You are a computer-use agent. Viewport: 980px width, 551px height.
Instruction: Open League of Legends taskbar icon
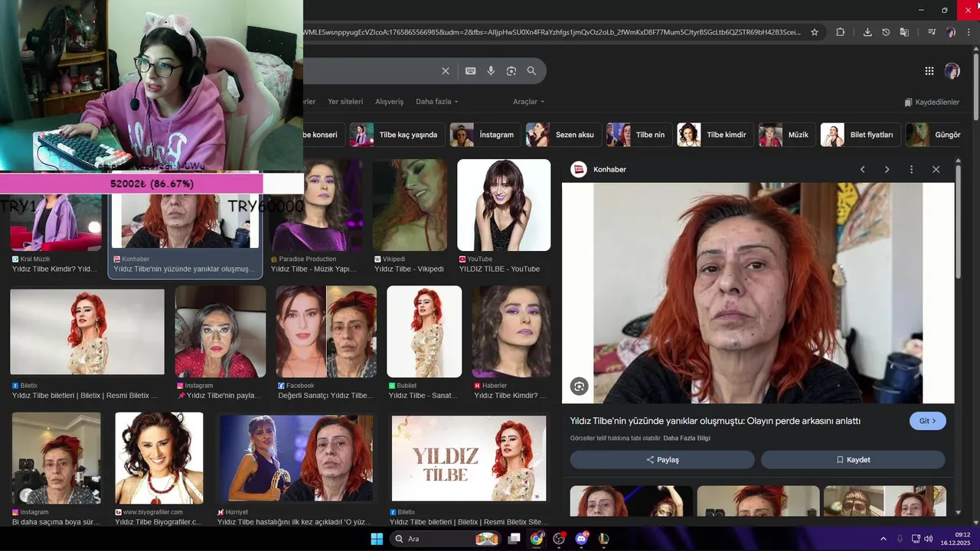point(603,539)
